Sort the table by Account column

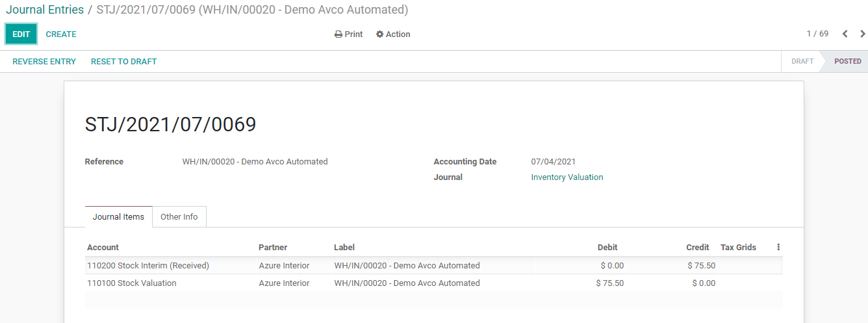(x=103, y=248)
